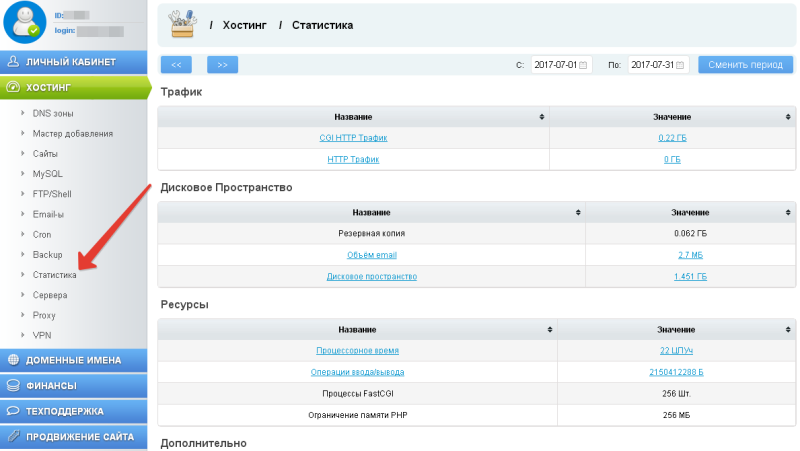Open calendar picker for end date

pos(681,65)
